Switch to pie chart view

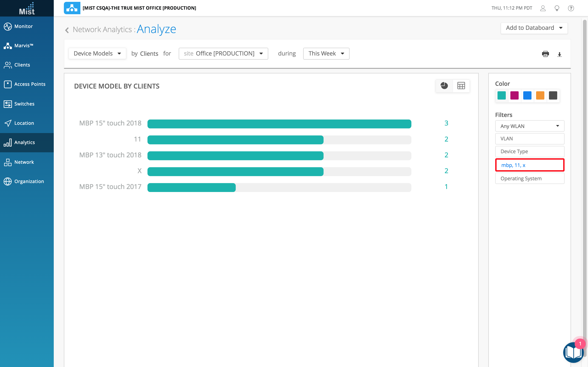click(444, 86)
